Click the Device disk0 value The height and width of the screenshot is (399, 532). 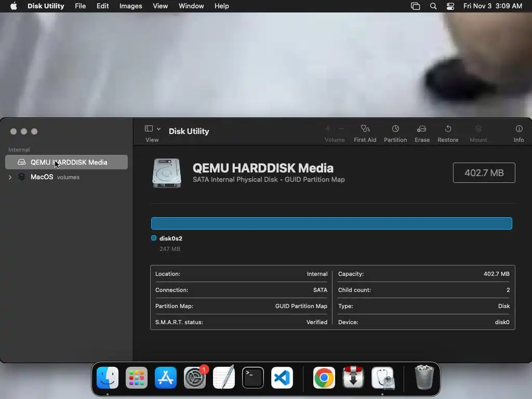[x=502, y=322]
